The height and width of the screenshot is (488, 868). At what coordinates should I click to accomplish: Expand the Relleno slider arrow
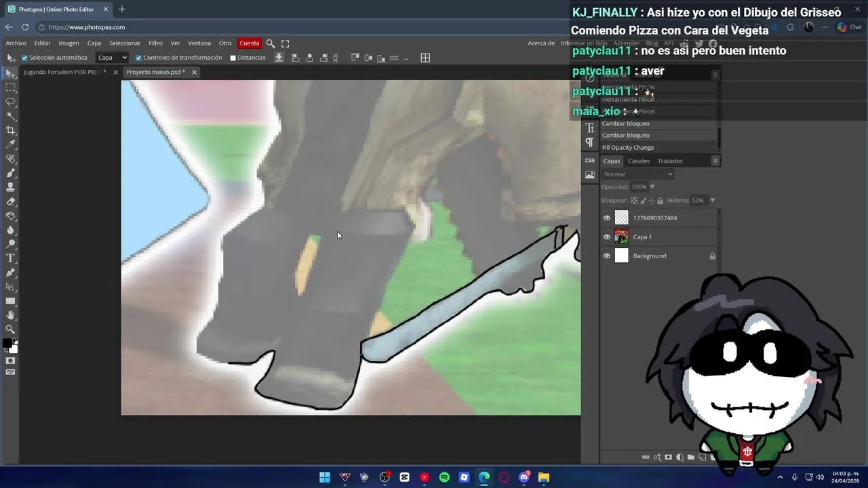(712, 201)
